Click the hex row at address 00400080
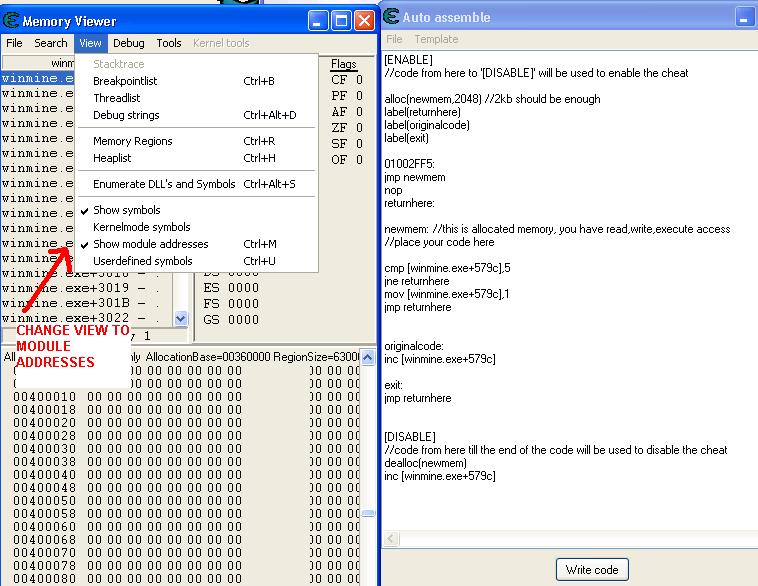 coord(186,579)
